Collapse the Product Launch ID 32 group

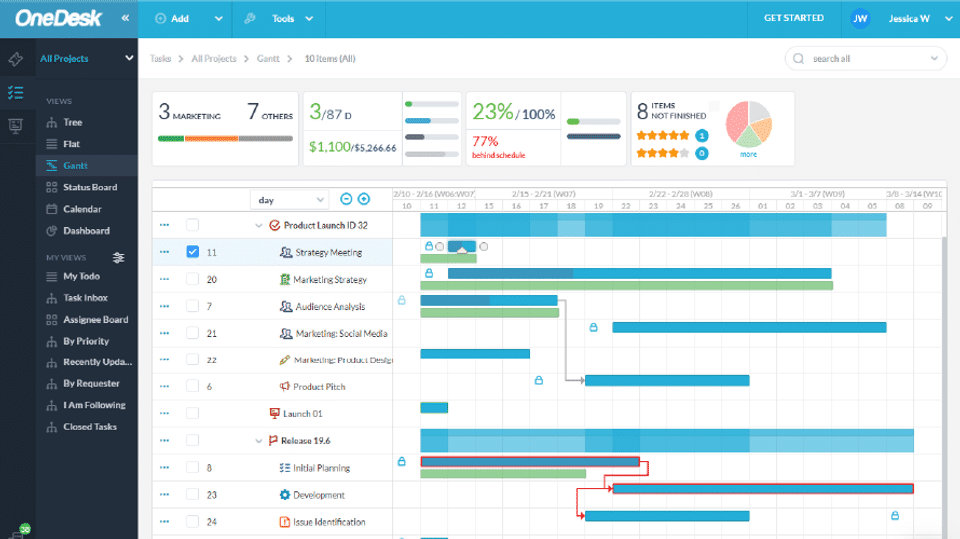click(x=260, y=226)
